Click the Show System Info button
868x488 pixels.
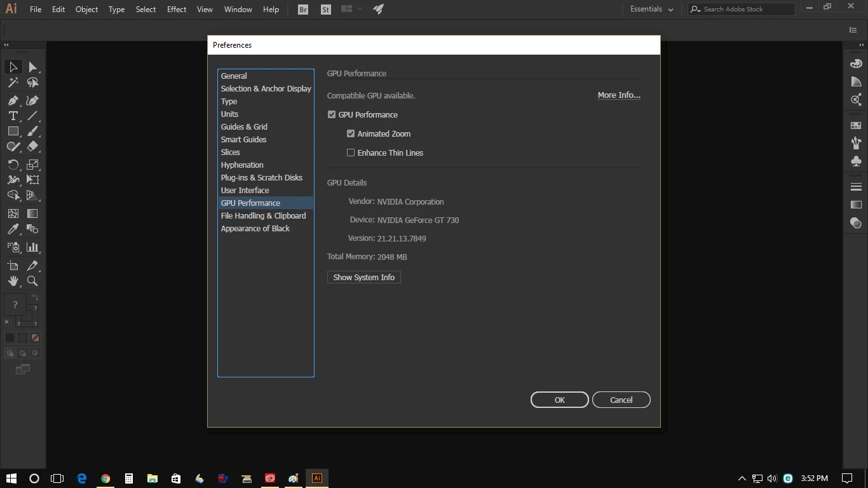click(364, 277)
